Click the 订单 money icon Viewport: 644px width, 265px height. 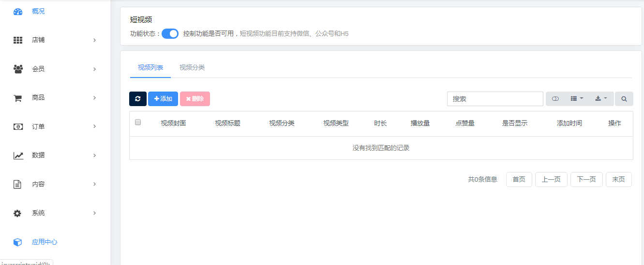[x=18, y=126]
